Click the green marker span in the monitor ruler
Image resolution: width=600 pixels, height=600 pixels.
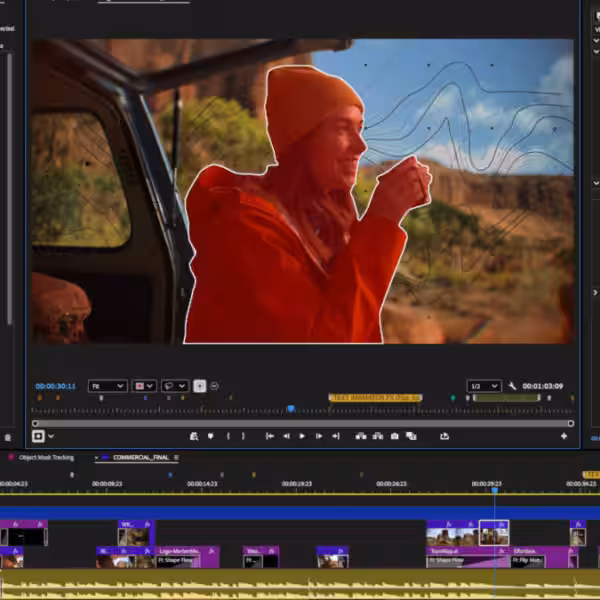click(x=507, y=398)
